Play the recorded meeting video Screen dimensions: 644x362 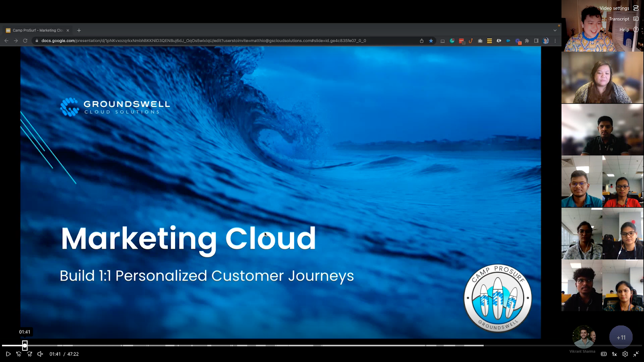(8, 354)
